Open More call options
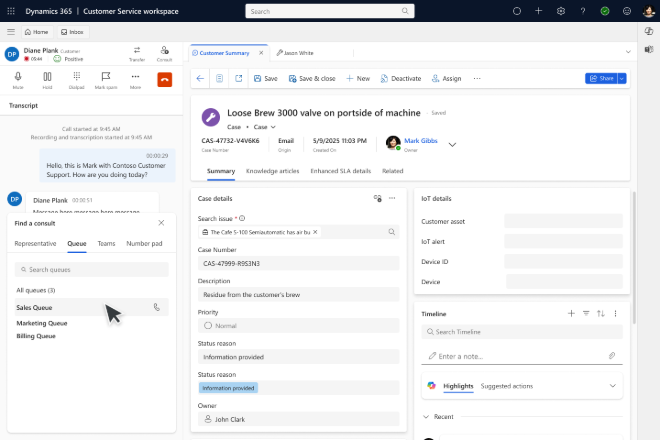 coord(135,80)
